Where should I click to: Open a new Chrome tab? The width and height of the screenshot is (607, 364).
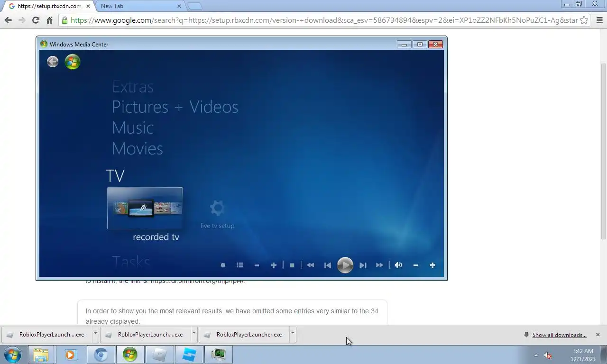(194, 6)
